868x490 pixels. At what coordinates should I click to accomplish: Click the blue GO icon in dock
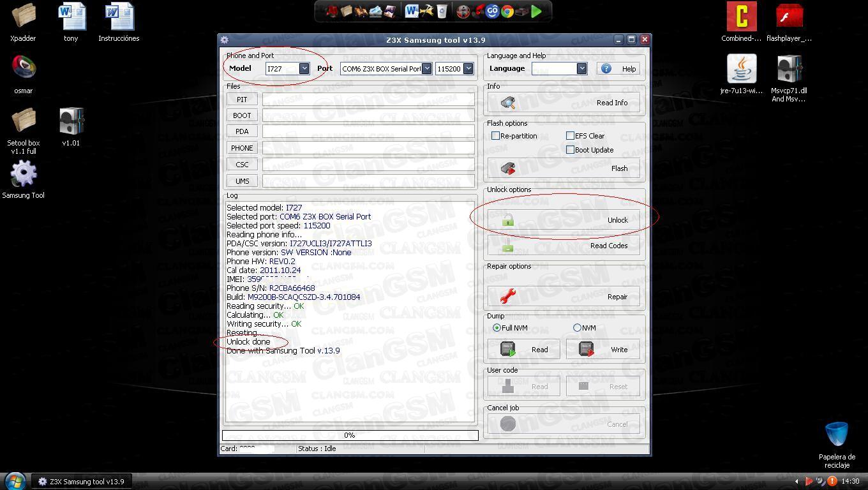coord(492,11)
